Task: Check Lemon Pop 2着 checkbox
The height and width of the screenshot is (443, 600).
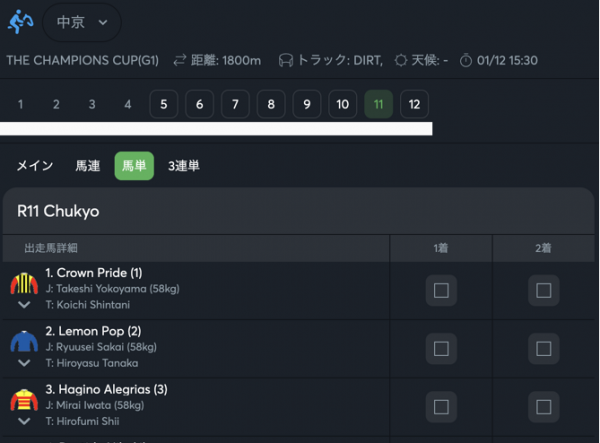Action: coord(544,349)
